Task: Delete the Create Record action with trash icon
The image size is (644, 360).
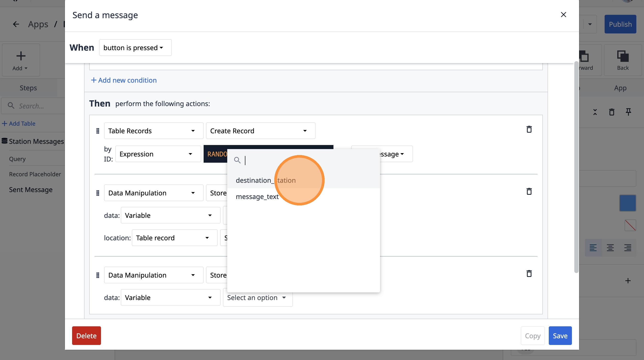Action: point(529,129)
